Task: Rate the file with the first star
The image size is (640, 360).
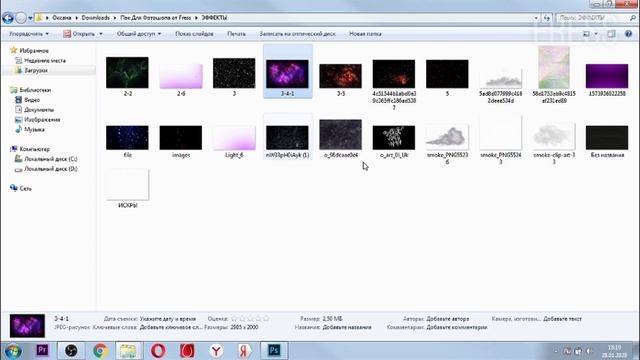Action: [234, 318]
